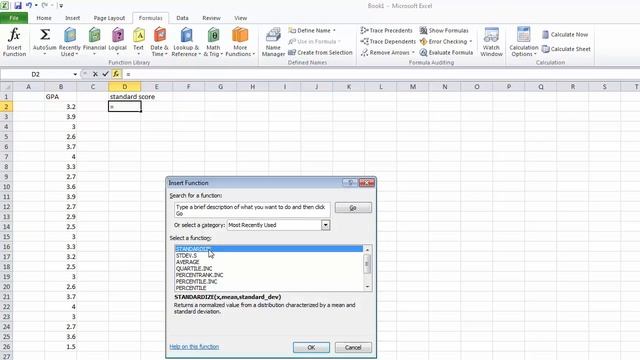The width and height of the screenshot is (640, 360).
Task: Switch to the Home tab
Action: 44,18
